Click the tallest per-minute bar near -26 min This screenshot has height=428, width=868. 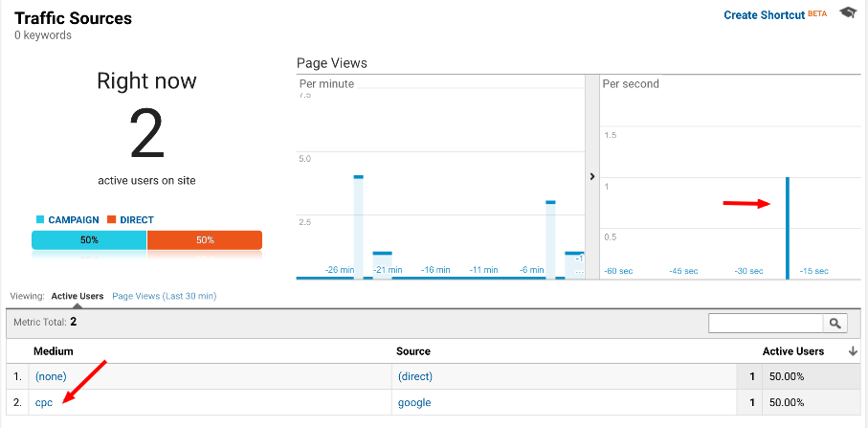coord(358,227)
